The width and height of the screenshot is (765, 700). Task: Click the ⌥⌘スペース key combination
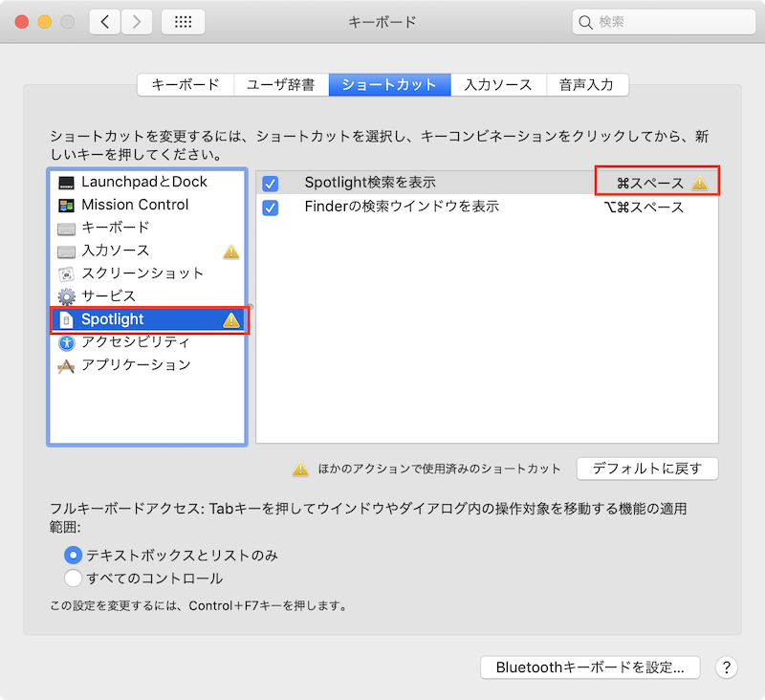click(644, 208)
